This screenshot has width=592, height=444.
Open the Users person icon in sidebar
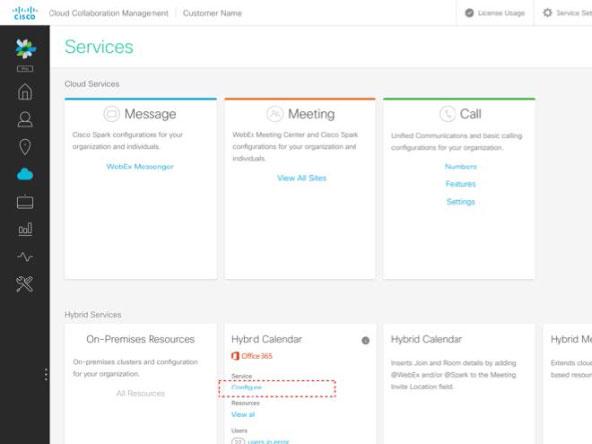coord(25,119)
